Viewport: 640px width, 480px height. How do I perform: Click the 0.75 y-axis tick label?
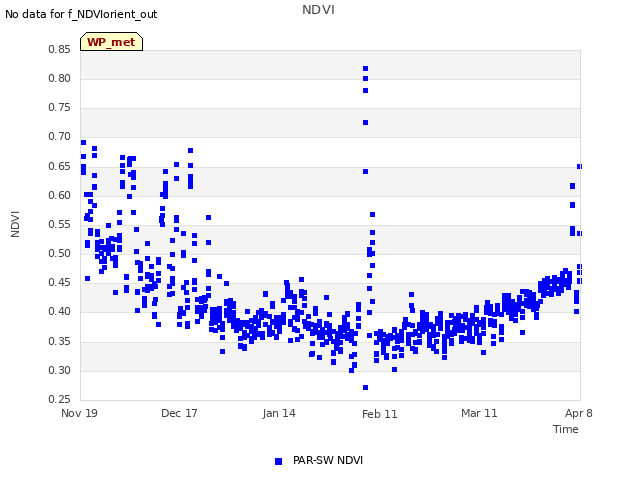pyautogui.click(x=59, y=107)
